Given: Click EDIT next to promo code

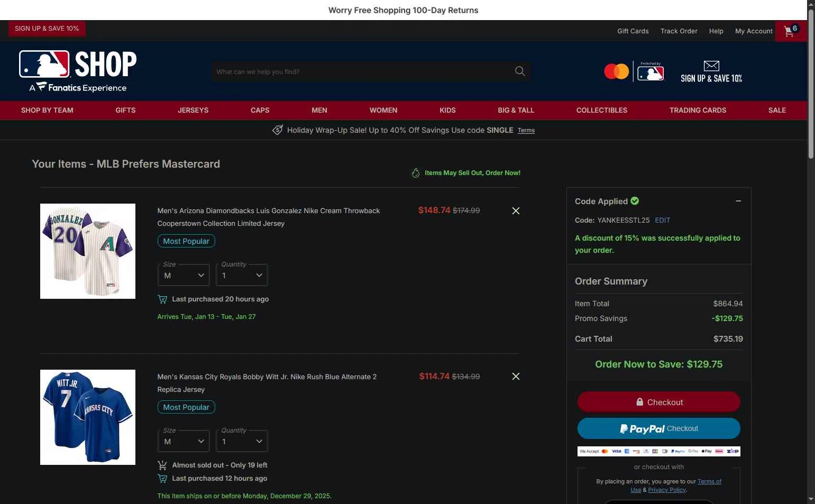Looking at the screenshot, I should click(662, 220).
